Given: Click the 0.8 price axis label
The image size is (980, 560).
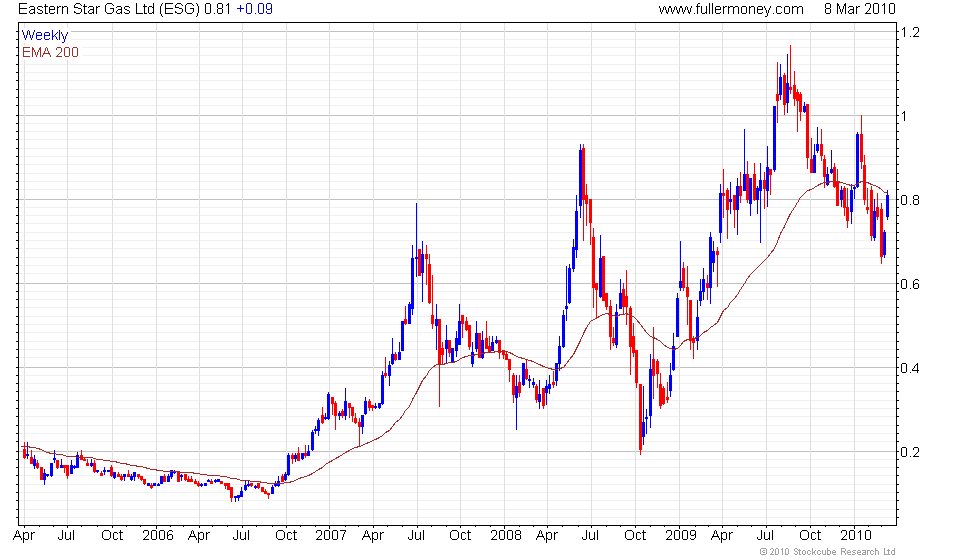Looking at the screenshot, I should tap(910, 200).
